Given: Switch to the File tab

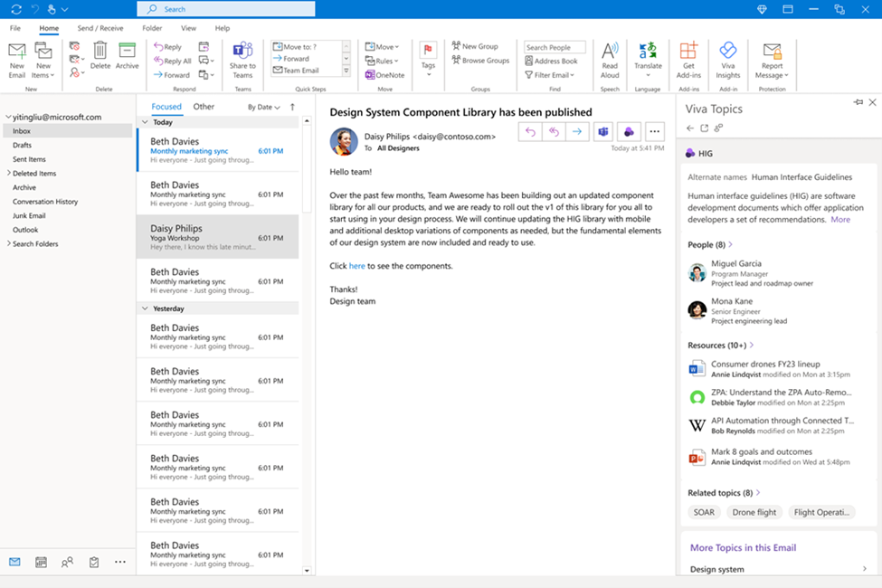Looking at the screenshot, I should 15,28.
